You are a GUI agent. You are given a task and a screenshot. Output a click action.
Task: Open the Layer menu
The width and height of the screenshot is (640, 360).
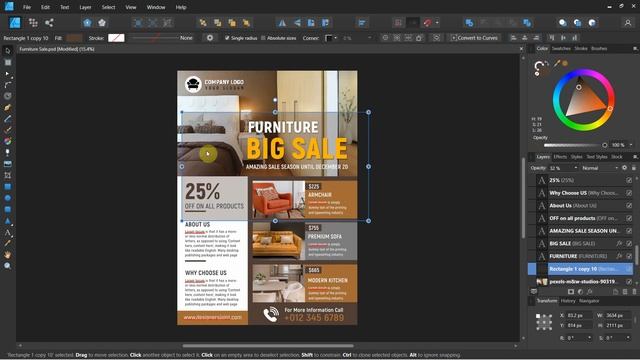(85, 7)
